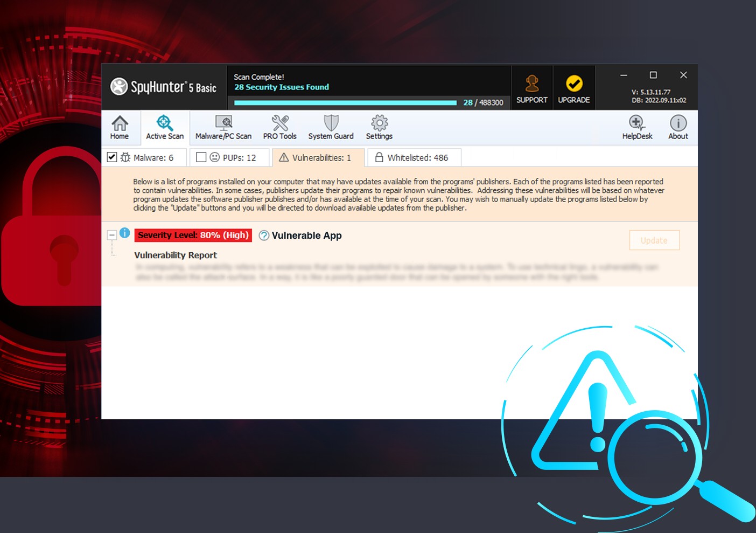The width and height of the screenshot is (756, 533).
Task: Open System Guard
Action: point(331,127)
